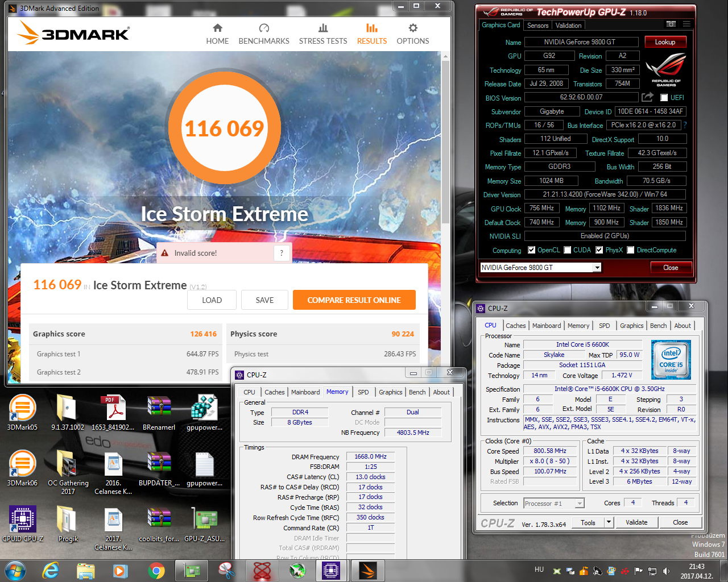Switch to Sensors tab in GPU-Z

tap(537, 26)
